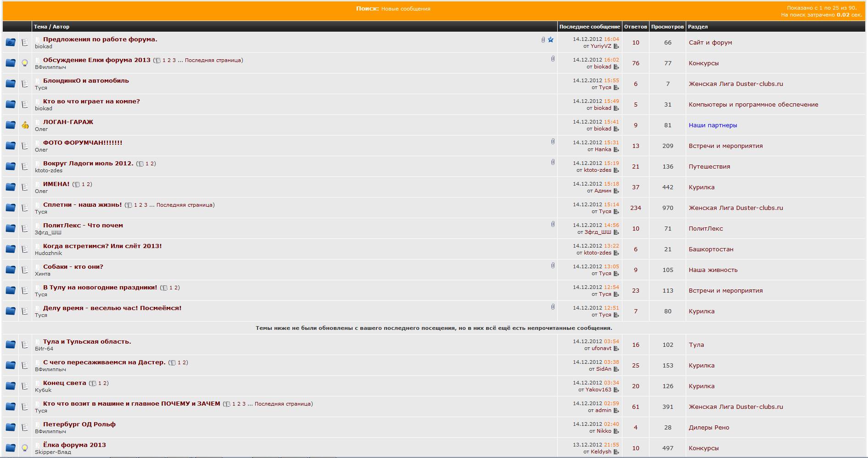This screenshot has height=458, width=868.
Task: Click the paperclip icon on ФОТО ФОРУМЧАН thread
Action: click(x=553, y=142)
